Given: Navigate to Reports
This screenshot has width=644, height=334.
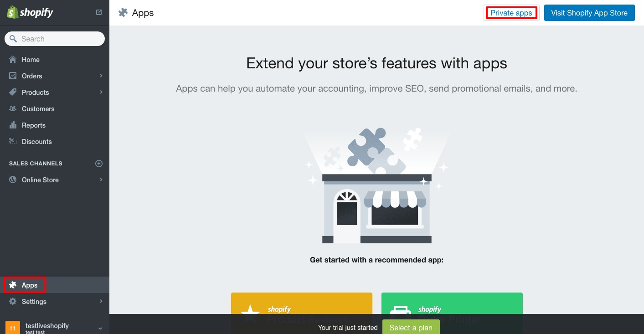Looking at the screenshot, I should click(55, 125).
